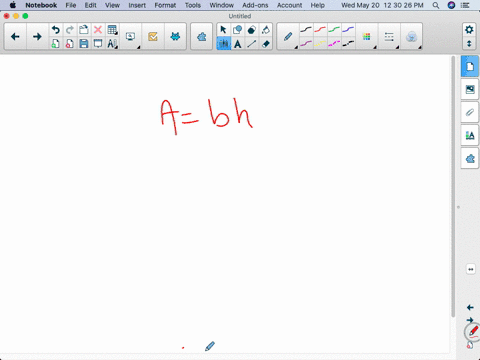Image resolution: width=480 pixels, height=360 pixels.
Task: Open the Help menu
Action: coord(317,5)
